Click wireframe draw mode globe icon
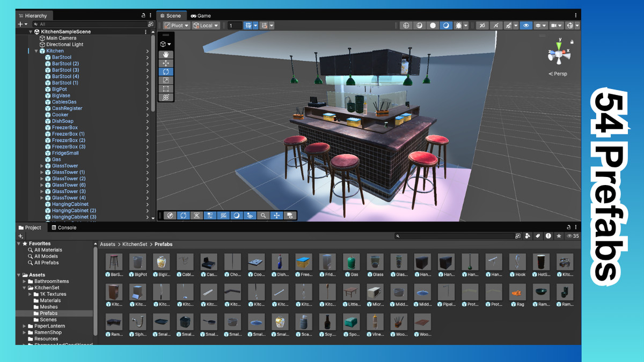Image resolution: width=644 pixels, height=362 pixels. coord(406,25)
